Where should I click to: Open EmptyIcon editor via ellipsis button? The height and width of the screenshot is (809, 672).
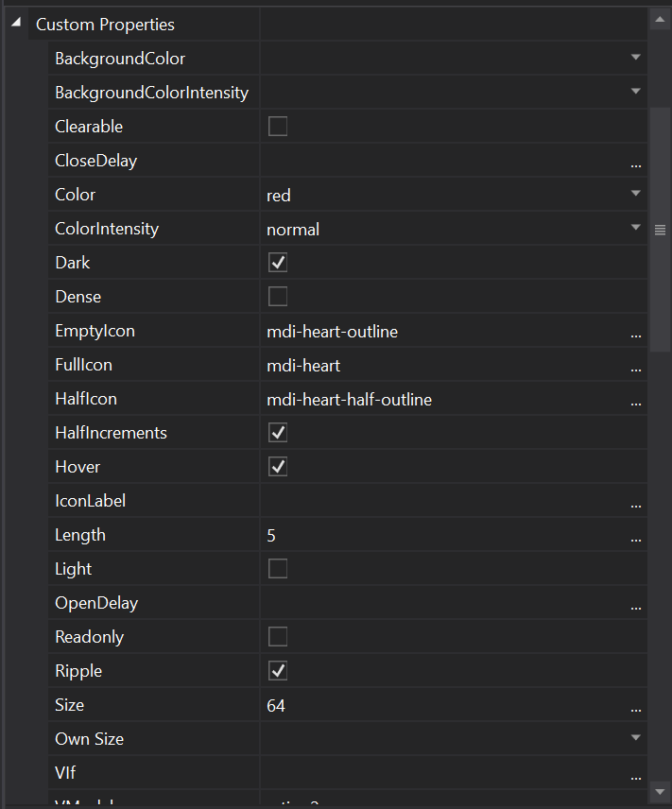636,333
